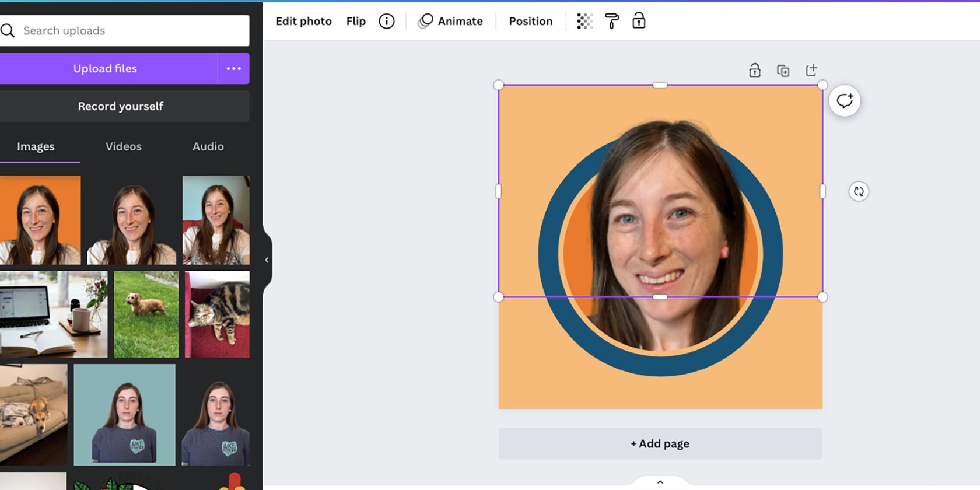Switch to the Audio tab

[208, 147]
